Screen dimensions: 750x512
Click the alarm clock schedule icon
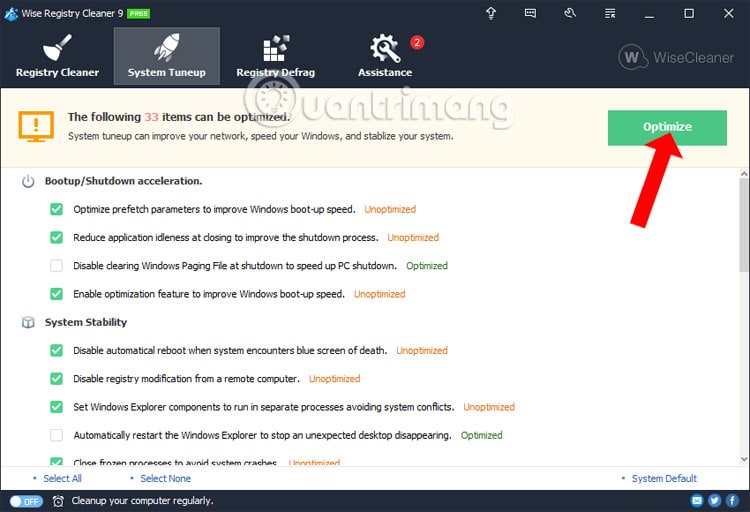click(58, 501)
